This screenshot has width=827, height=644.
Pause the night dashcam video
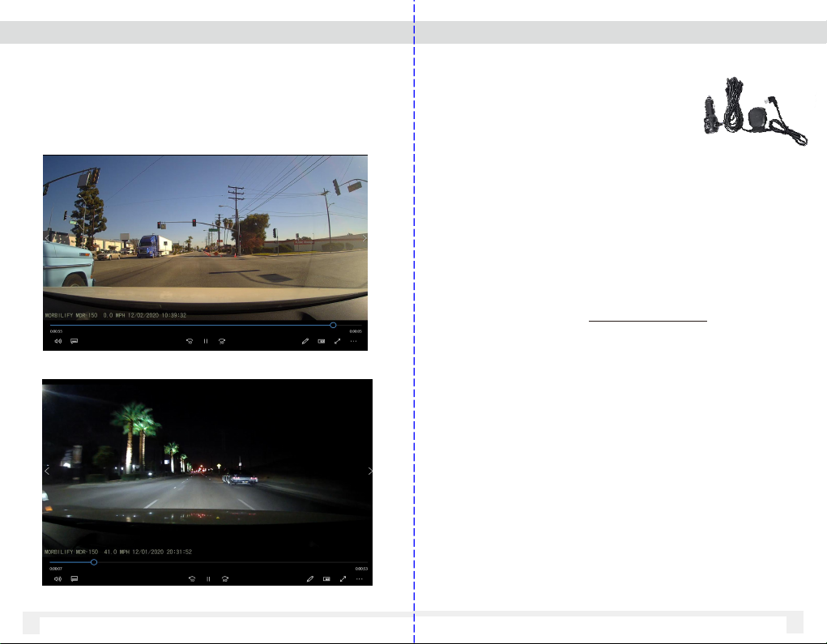pyautogui.click(x=208, y=578)
